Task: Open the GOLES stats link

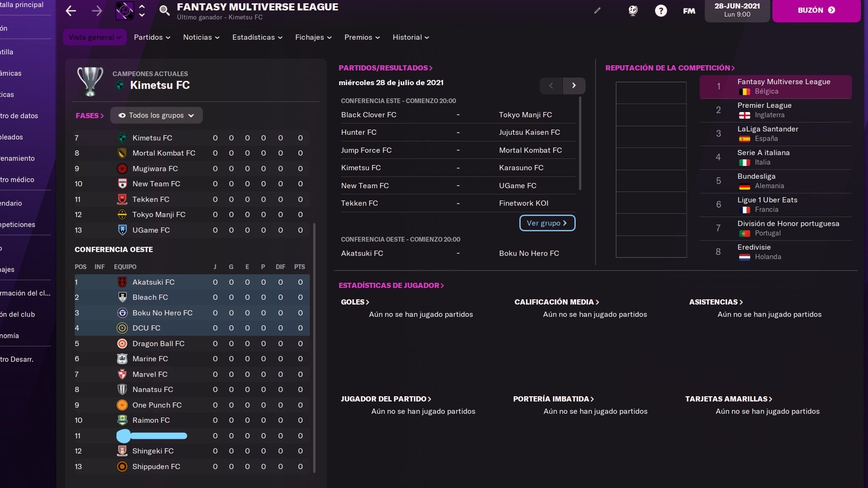Action: coord(355,302)
